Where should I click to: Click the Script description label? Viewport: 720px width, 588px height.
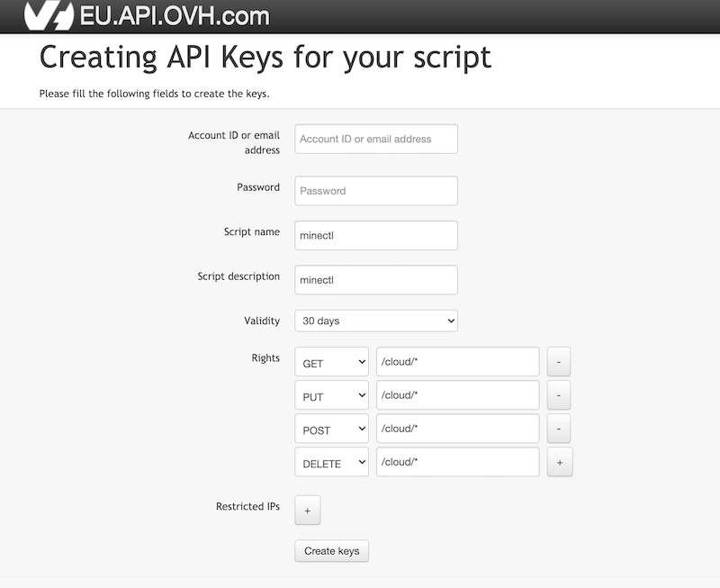click(x=238, y=276)
